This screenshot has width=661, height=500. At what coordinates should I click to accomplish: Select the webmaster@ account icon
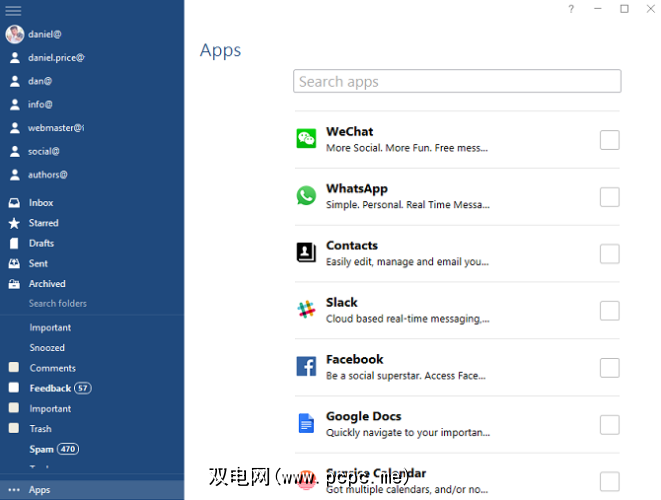pyautogui.click(x=15, y=128)
